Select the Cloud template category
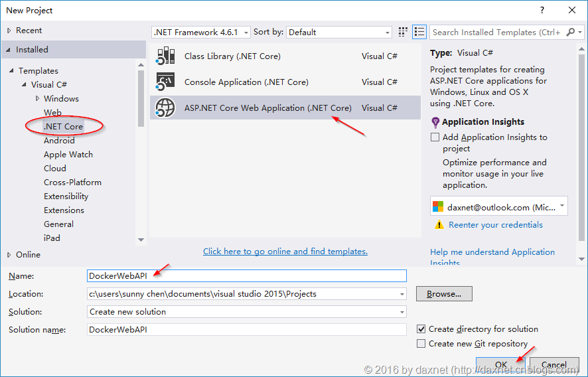 tap(54, 168)
